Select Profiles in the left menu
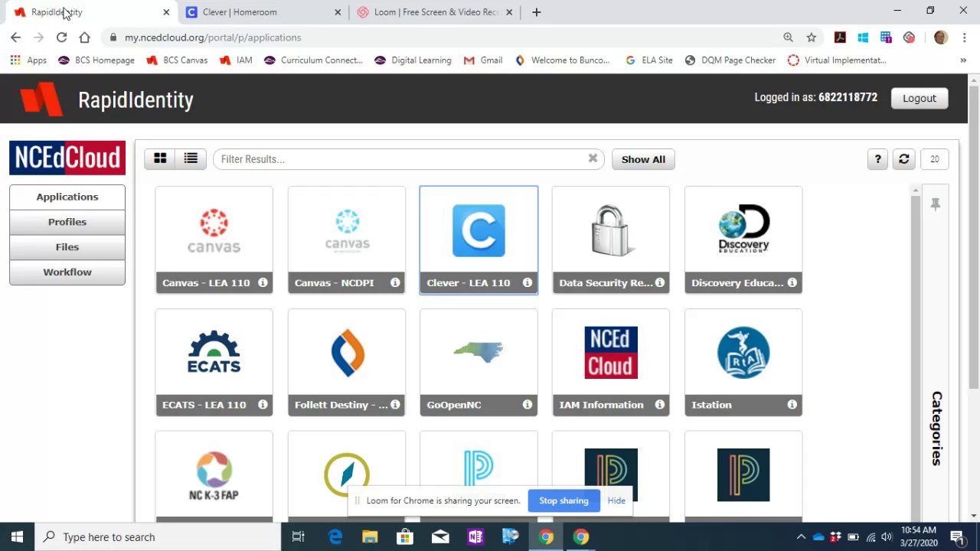 [67, 222]
